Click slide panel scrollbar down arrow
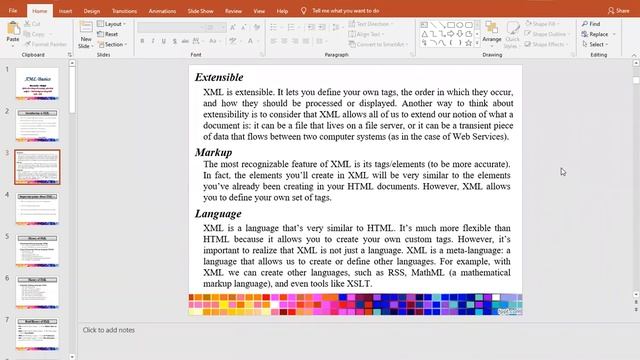This screenshot has height=360, width=640. coord(72,357)
